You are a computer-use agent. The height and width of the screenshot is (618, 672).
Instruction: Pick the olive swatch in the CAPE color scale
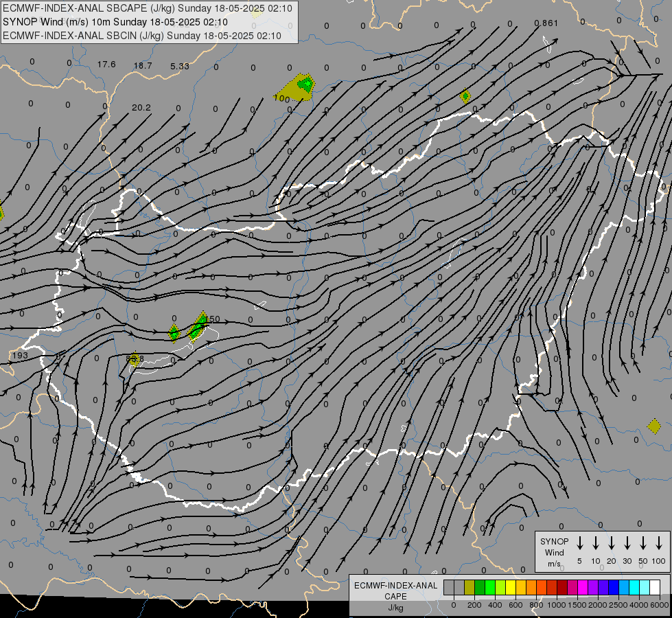[470, 587]
